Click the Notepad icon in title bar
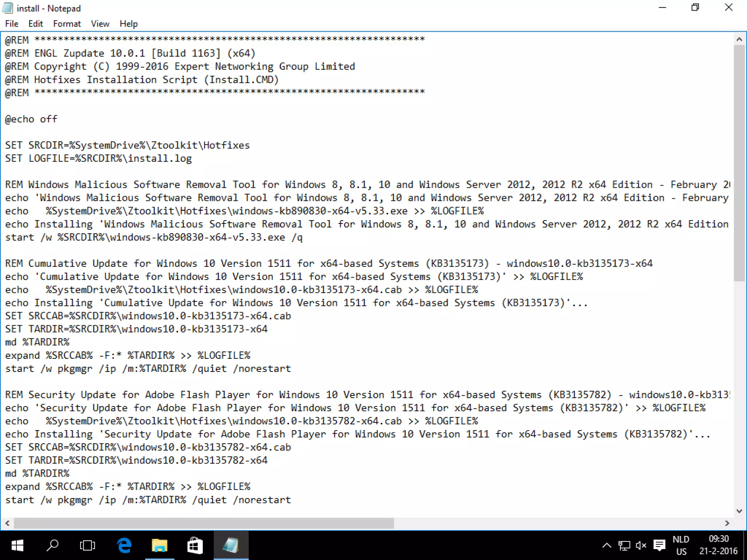 click(x=7, y=8)
